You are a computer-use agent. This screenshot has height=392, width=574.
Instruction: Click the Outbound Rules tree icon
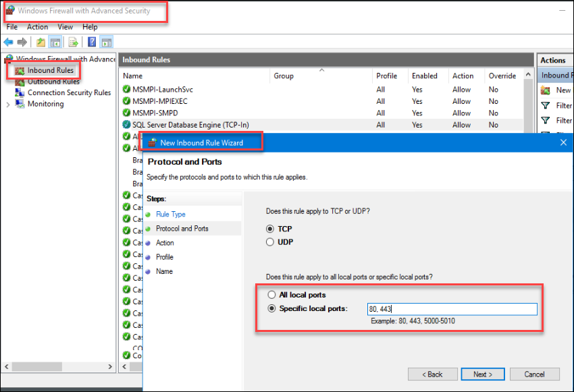[20, 82]
